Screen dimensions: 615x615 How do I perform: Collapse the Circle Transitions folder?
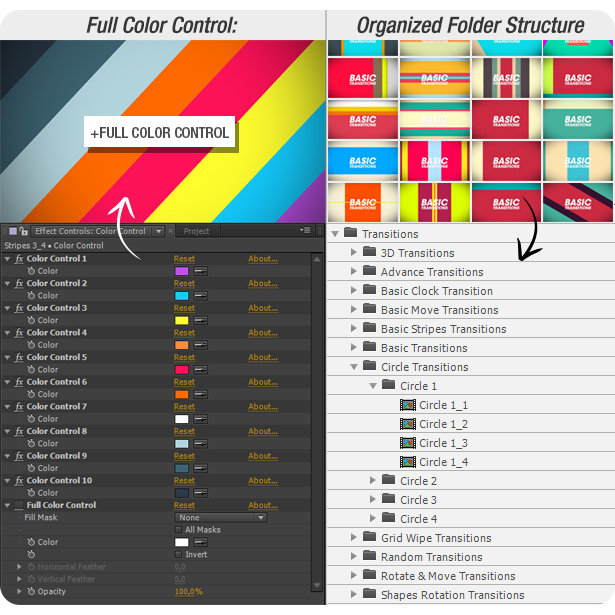354,367
